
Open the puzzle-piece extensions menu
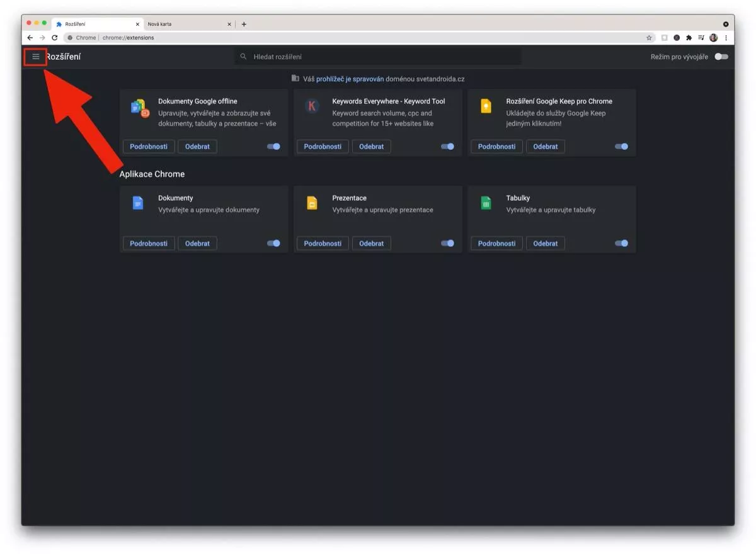[689, 38]
